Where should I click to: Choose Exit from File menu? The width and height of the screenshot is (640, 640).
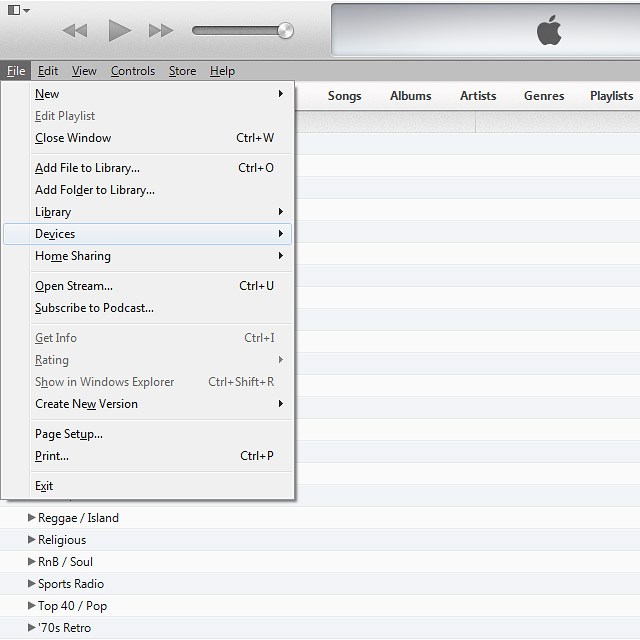pos(44,486)
